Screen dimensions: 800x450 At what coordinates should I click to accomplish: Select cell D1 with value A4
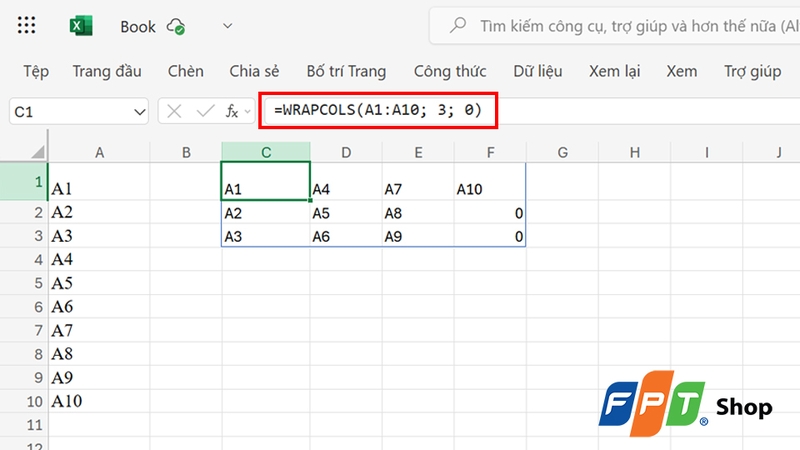pos(346,182)
